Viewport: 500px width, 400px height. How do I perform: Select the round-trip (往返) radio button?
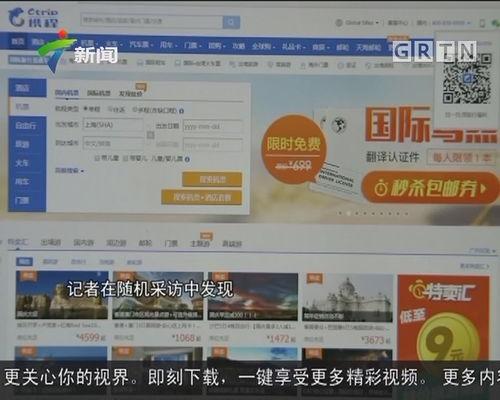click(110, 109)
